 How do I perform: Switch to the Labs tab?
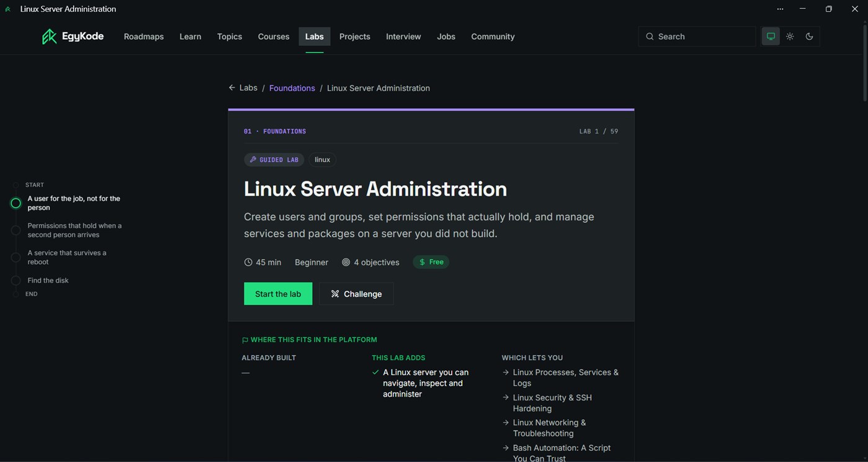315,37
